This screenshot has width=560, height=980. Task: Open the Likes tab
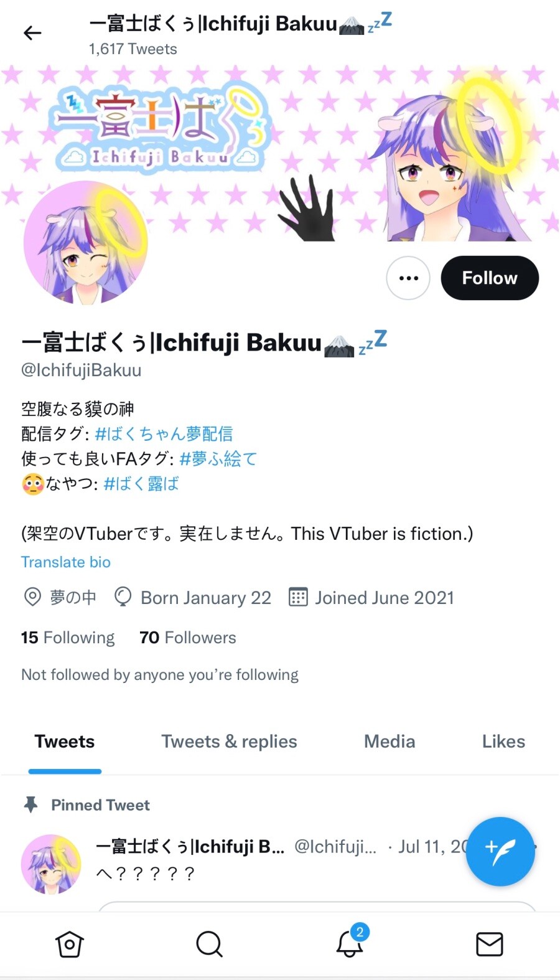click(503, 742)
